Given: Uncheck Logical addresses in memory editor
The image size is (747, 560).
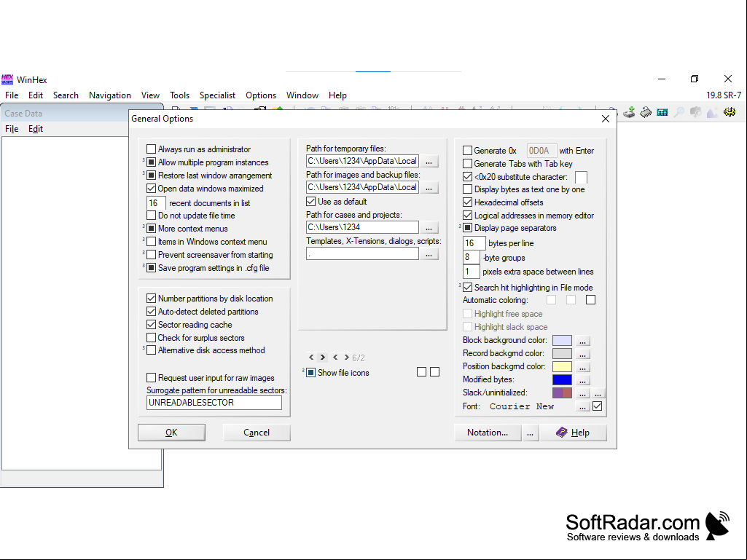Looking at the screenshot, I should coord(467,216).
